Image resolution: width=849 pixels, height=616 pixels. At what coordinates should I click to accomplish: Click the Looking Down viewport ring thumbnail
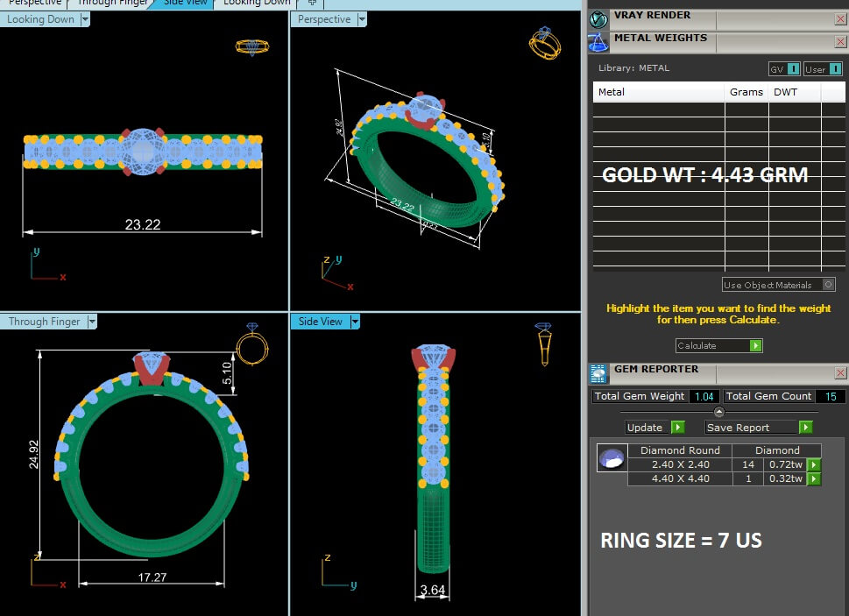251,46
